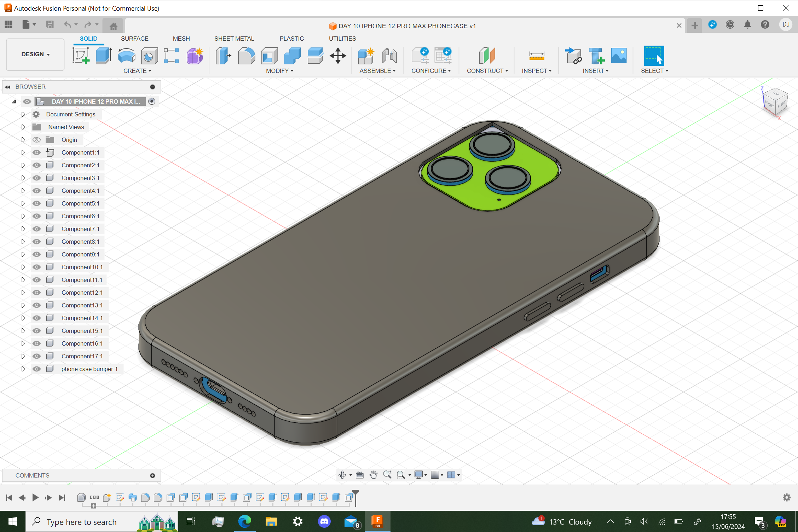
Task: Expand Component3:1 tree node
Action: coord(23,178)
